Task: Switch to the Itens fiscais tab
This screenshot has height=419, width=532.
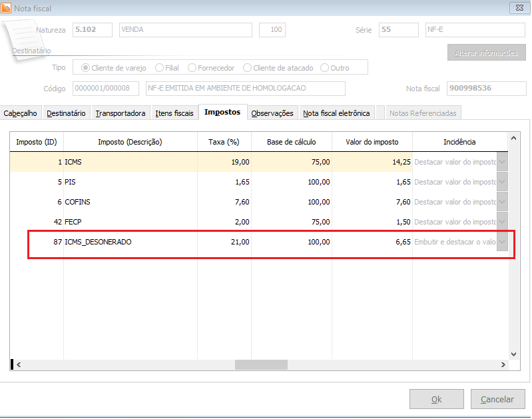Action: click(x=174, y=113)
